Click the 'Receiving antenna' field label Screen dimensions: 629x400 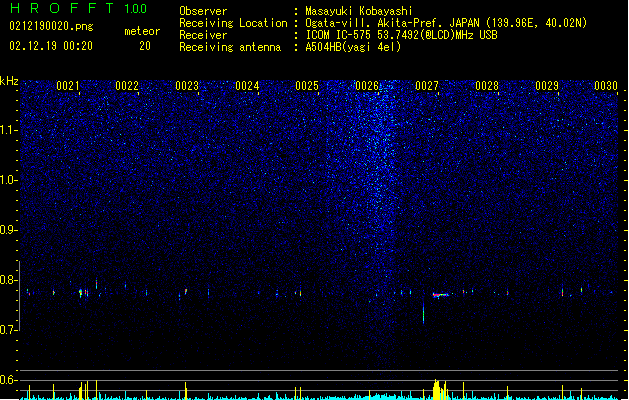click(x=230, y=47)
